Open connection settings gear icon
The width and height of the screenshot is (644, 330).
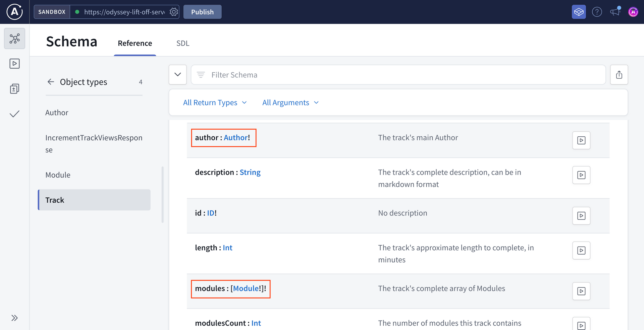coord(174,12)
